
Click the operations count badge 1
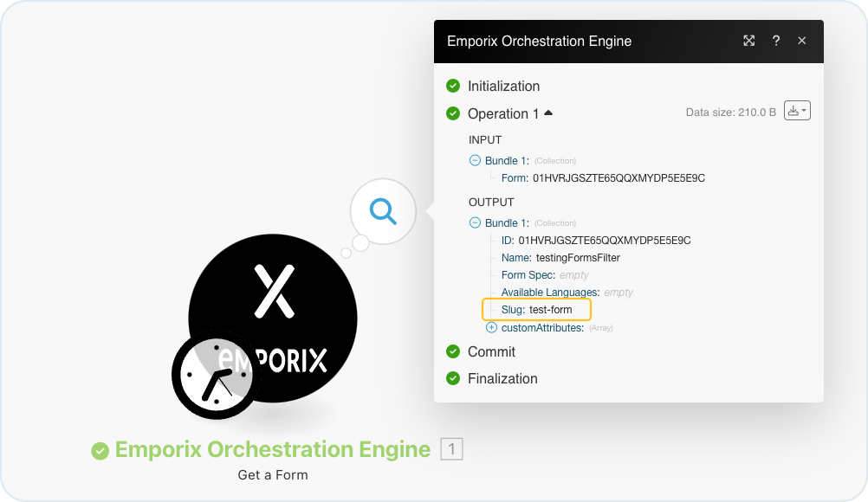tap(451, 449)
